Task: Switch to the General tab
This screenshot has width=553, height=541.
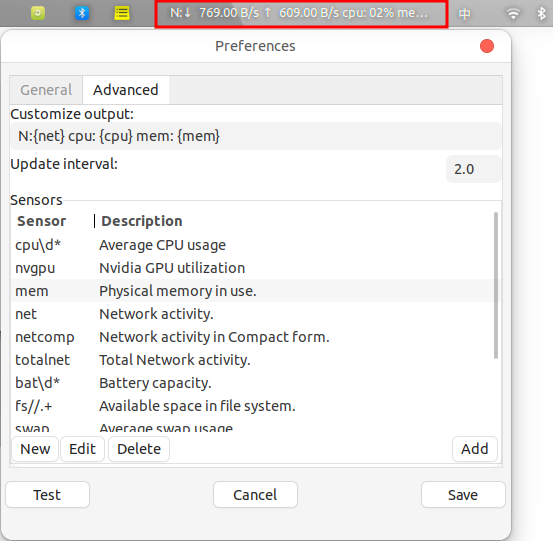Action: tap(46, 90)
